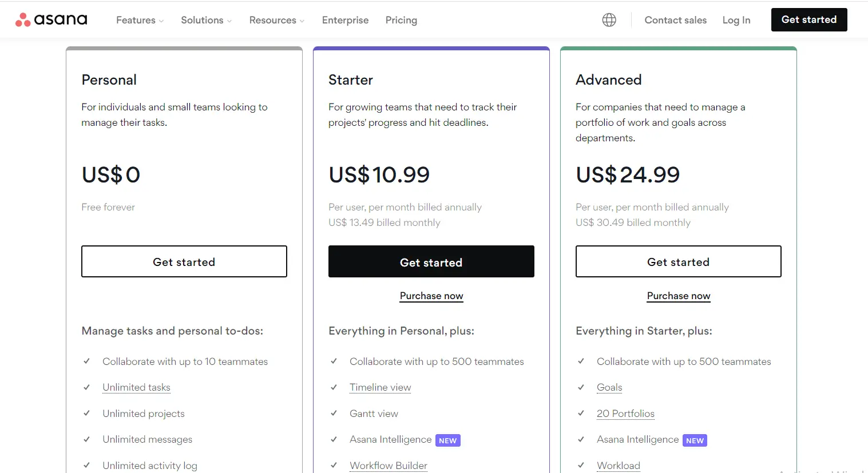
Task: Click checkmark beside Unlimited tasks
Action: click(86, 387)
